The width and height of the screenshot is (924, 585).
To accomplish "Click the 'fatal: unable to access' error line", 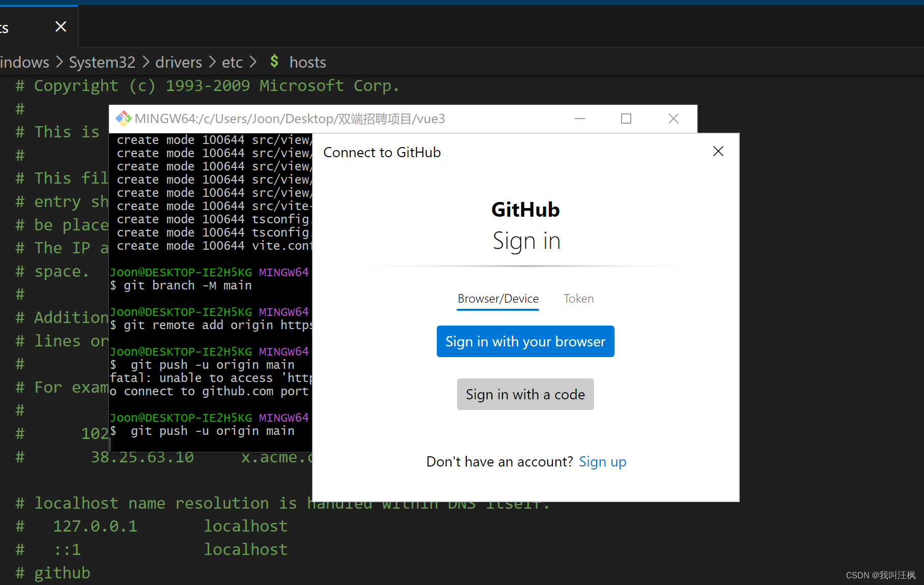I will pyautogui.click(x=211, y=378).
